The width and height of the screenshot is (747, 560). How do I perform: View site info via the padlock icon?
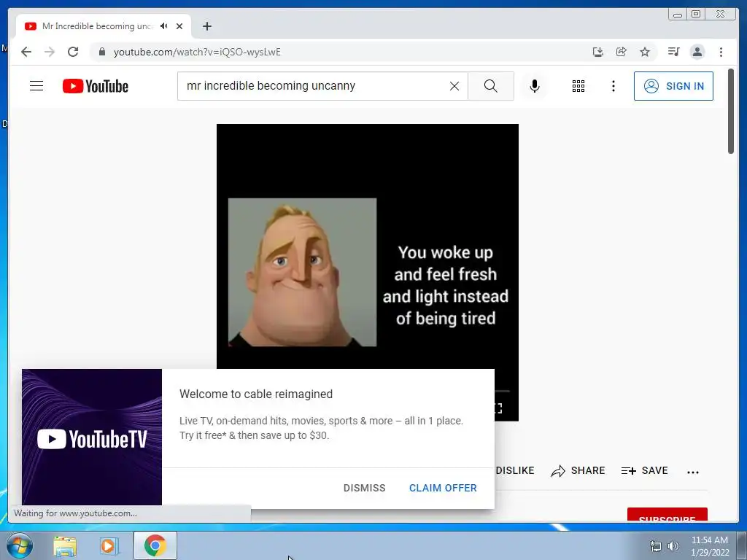tap(101, 52)
